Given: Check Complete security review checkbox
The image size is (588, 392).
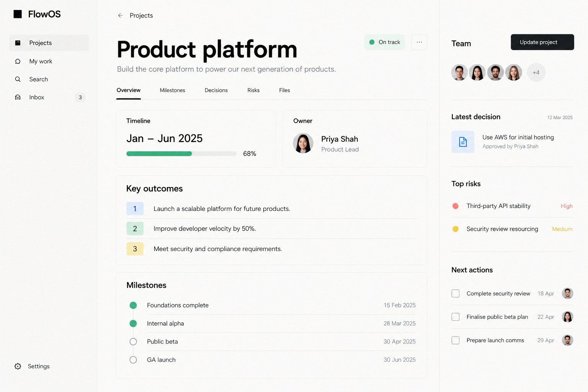Looking at the screenshot, I should 456,294.
